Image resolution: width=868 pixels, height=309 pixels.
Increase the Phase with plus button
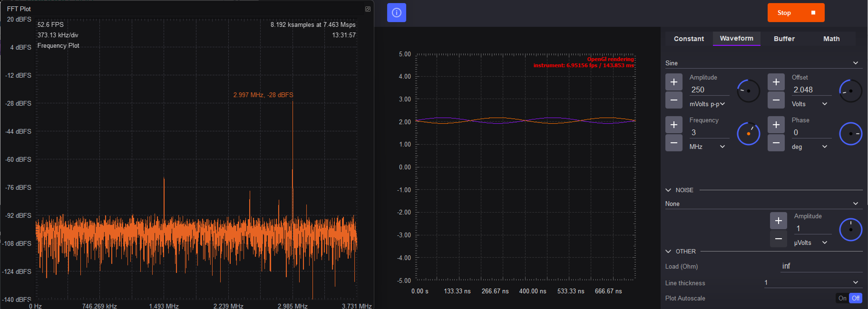tap(776, 125)
